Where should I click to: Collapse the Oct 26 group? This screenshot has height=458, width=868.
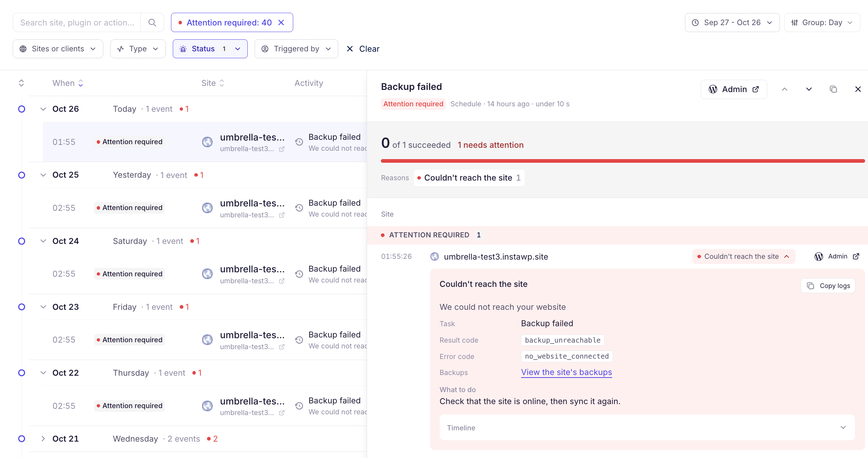pos(43,109)
